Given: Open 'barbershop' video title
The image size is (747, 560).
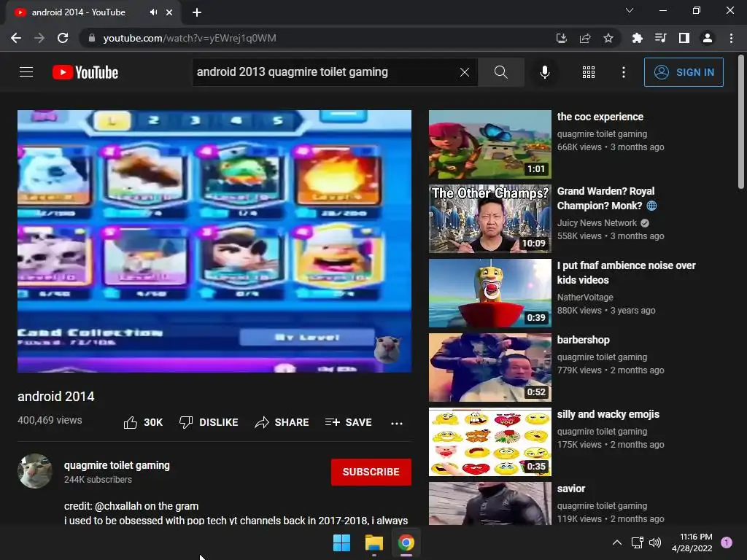Looking at the screenshot, I should coord(583,340).
